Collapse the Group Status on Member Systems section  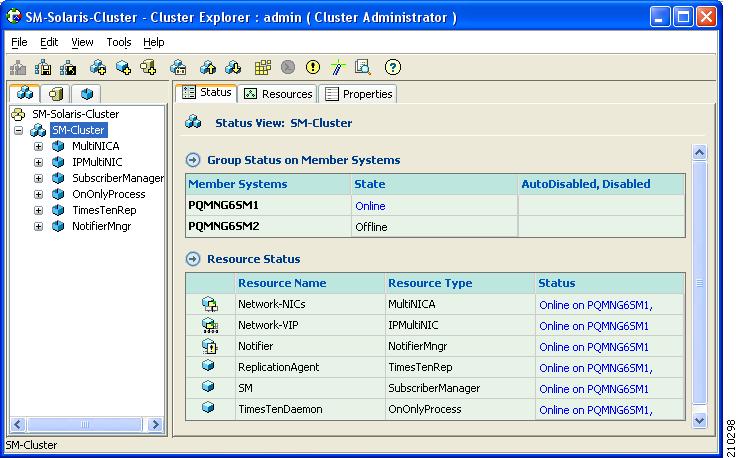point(192,160)
